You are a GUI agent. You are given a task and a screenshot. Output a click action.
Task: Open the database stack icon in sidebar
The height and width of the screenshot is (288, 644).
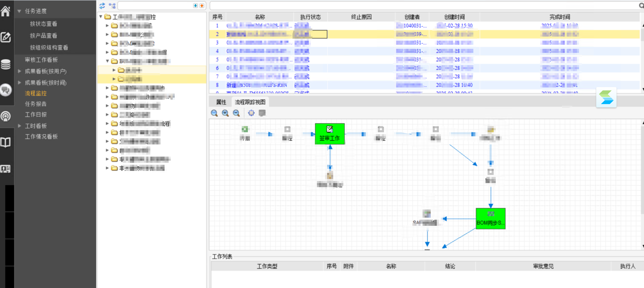tap(5, 64)
